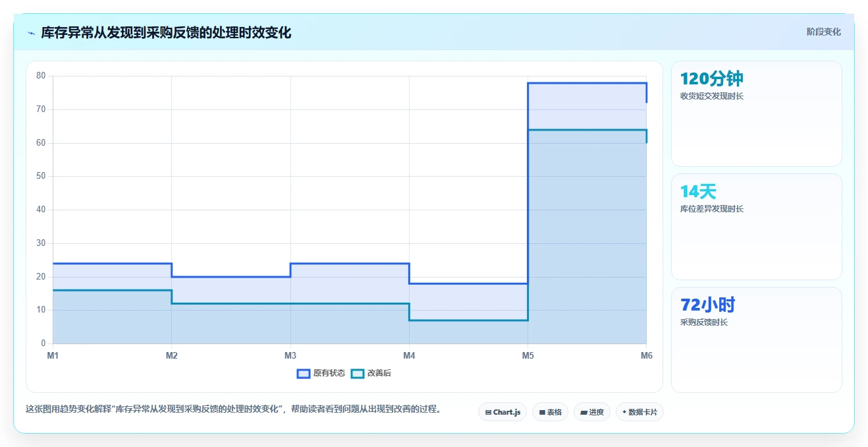Viewport: 868px width, 447px height.
Task: Click the 收货短交发现时长 caption
Action: click(x=712, y=96)
